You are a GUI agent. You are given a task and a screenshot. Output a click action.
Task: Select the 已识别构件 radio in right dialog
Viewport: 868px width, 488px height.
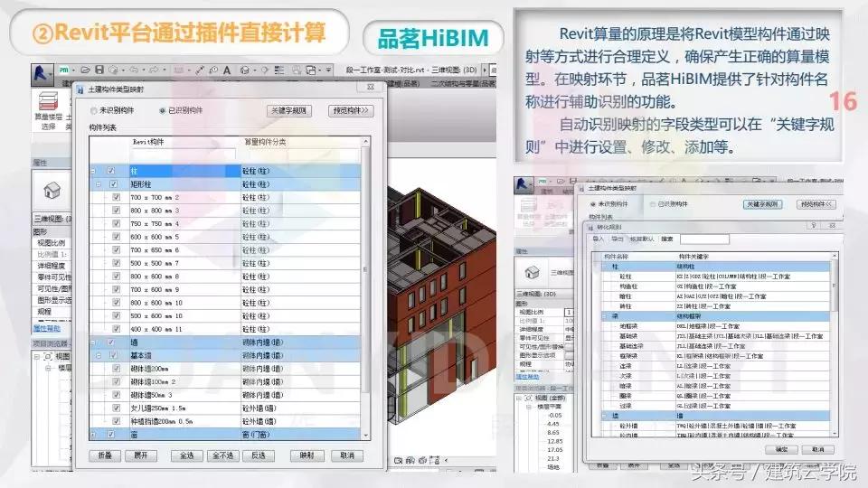tap(652, 204)
